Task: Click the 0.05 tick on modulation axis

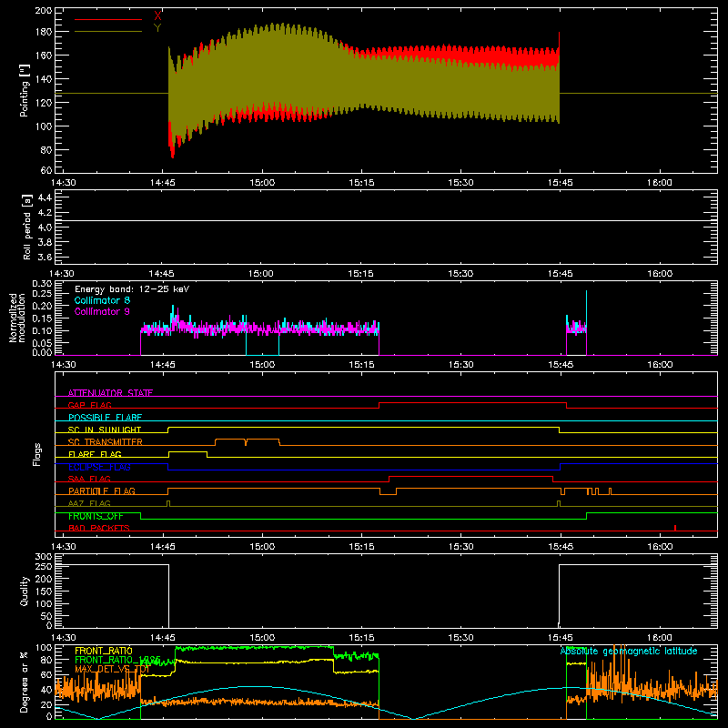Action: click(42, 343)
